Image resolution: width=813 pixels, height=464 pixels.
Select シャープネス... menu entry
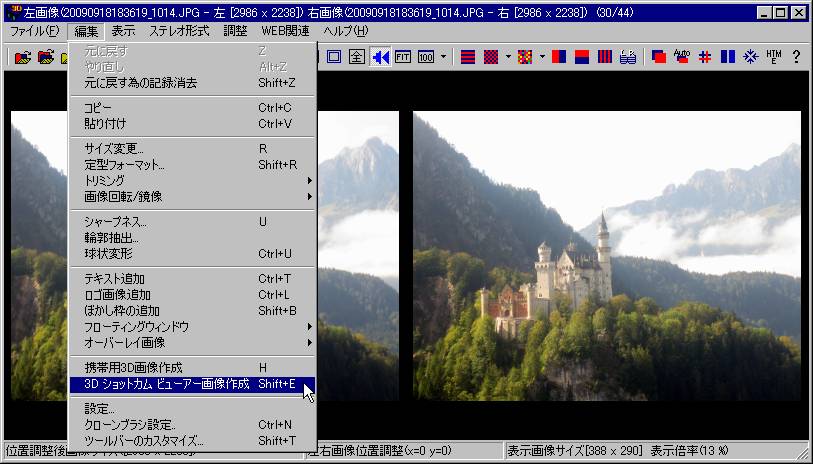coord(193,221)
